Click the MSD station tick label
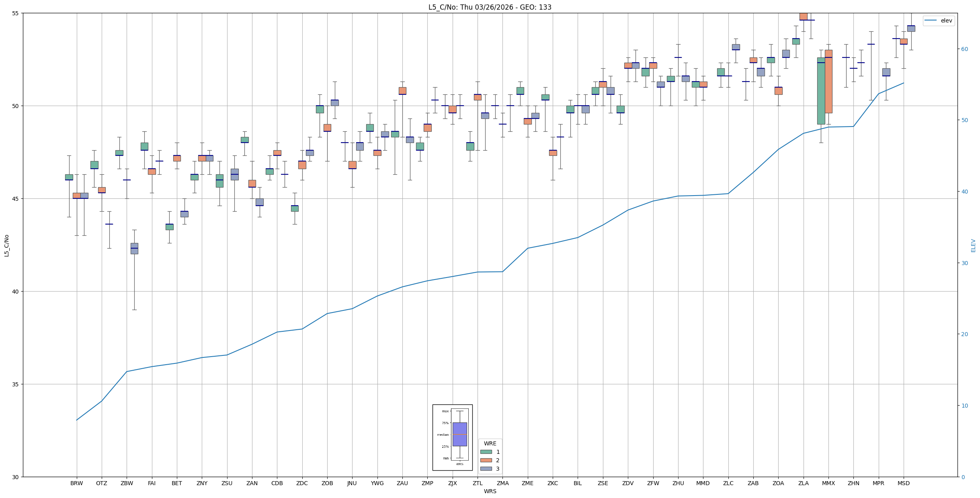980x498 pixels. [x=903, y=483]
